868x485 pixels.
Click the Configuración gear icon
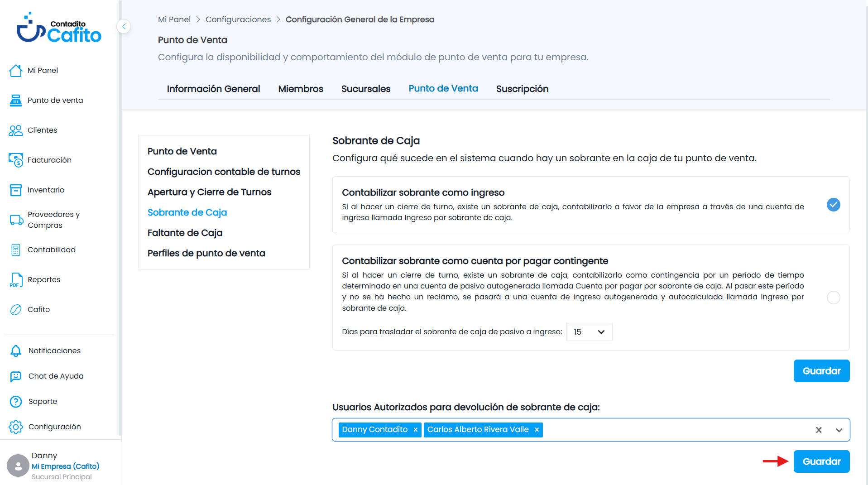point(16,427)
